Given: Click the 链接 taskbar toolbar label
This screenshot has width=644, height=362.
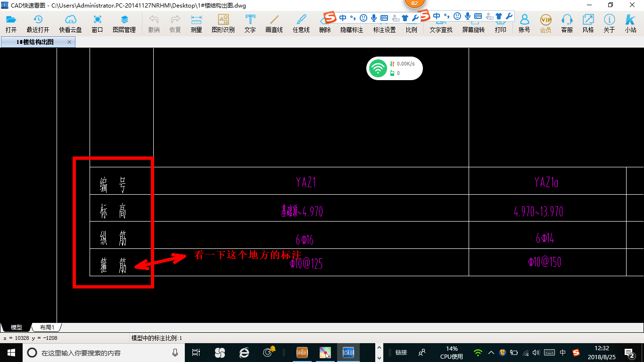Looking at the screenshot, I should point(401,353).
